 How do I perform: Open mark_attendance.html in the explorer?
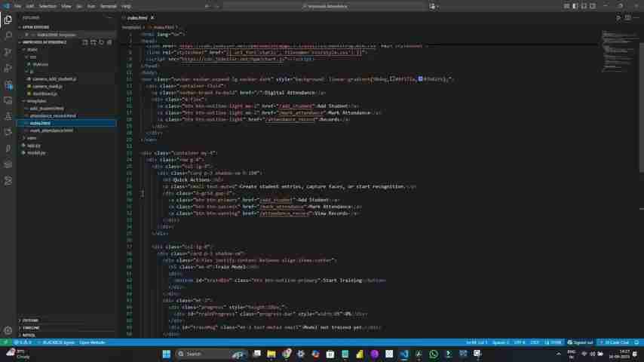[51, 130]
